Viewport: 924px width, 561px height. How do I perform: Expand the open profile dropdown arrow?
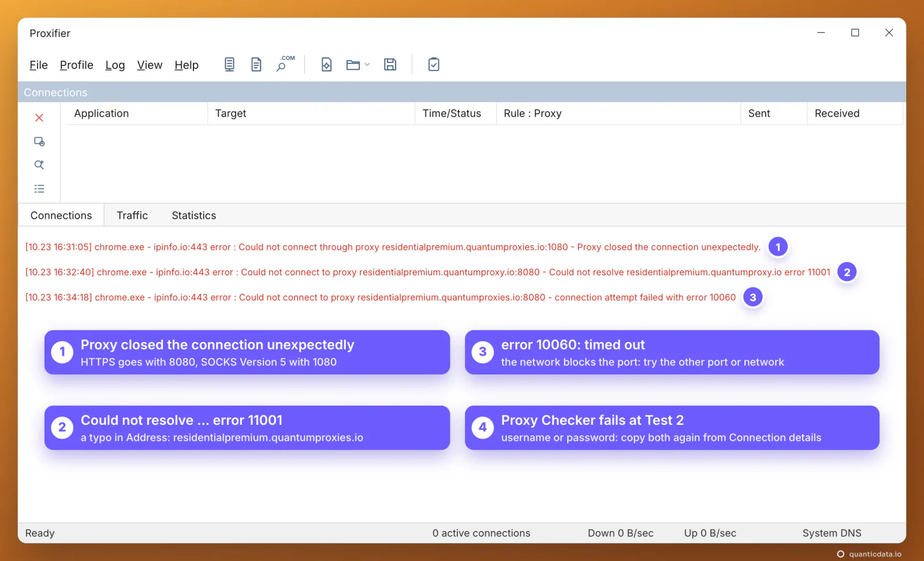[x=367, y=65]
